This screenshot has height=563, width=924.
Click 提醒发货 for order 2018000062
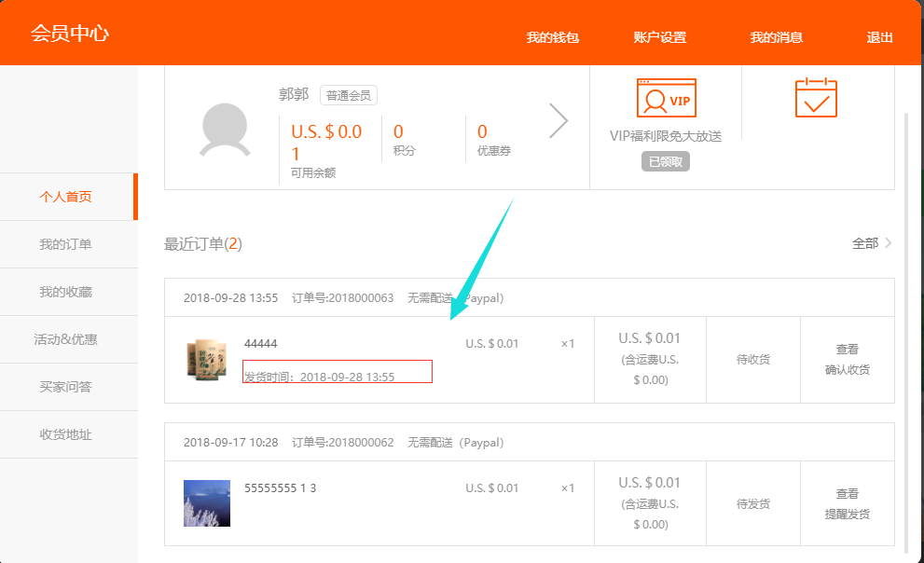[847, 515]
